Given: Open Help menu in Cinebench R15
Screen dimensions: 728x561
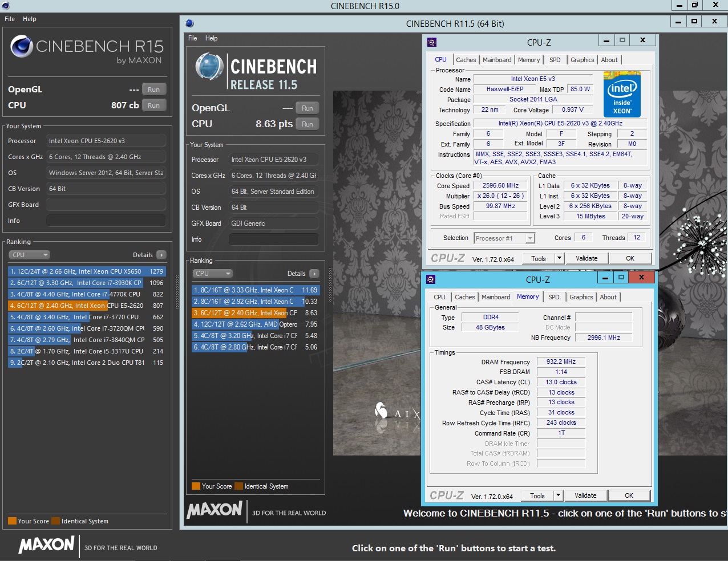Looking at the screenshot, I should pyautogui.click(x=30, y=19).
